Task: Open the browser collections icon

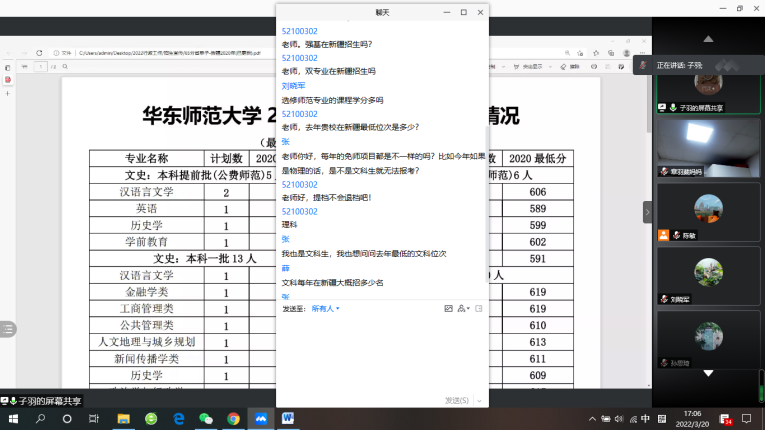Action: [611, 53]
